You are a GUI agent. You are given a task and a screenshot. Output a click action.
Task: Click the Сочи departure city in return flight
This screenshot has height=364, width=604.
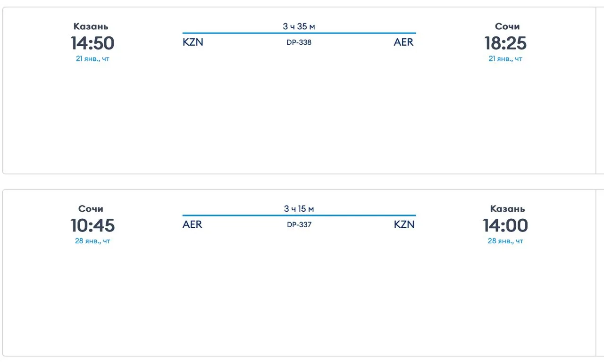point(91,209)
